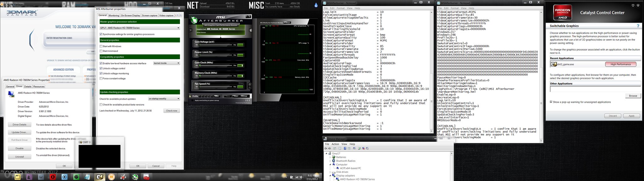Click the left Notepad vertical scrollbar

(431, 72)
